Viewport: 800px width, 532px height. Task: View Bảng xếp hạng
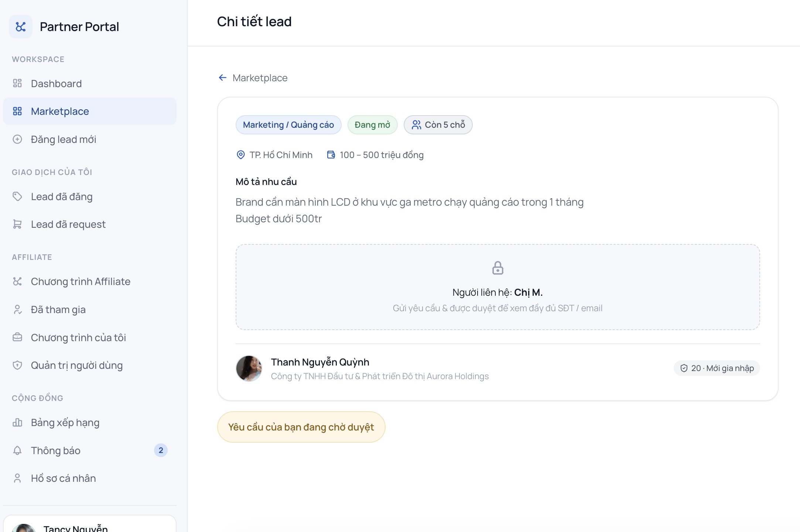pos(90,422)
